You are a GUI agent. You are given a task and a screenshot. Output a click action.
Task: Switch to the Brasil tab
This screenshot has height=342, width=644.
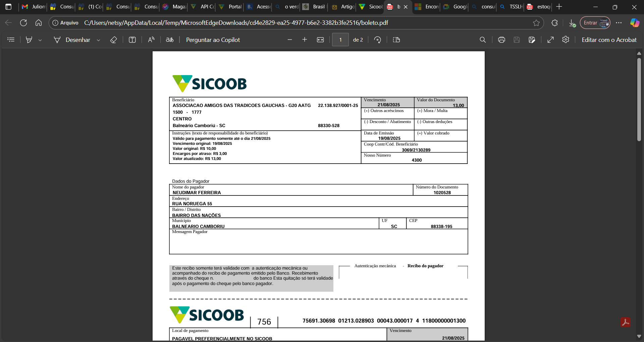(314, 7)
